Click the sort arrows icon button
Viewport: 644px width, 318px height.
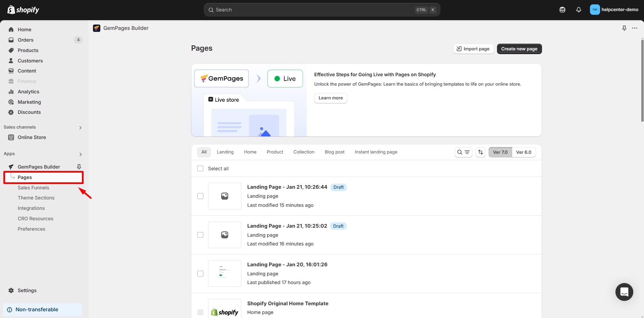(x=481, y=152)
